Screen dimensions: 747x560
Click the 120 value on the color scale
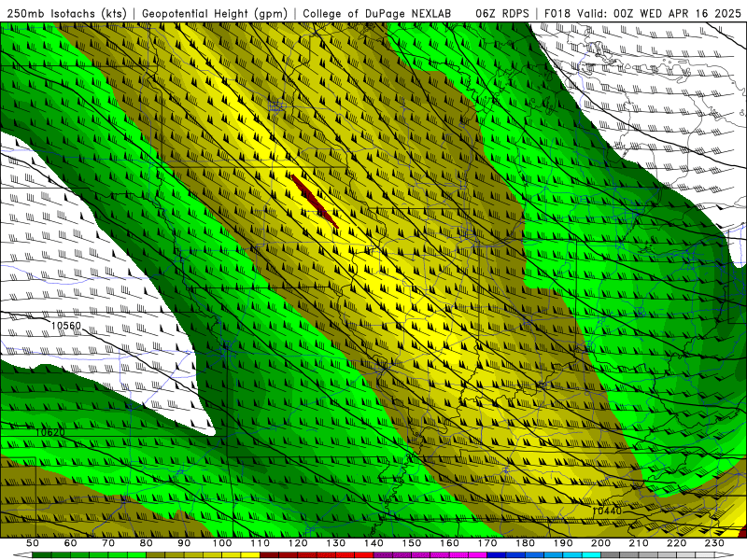[x=298, y=543]
